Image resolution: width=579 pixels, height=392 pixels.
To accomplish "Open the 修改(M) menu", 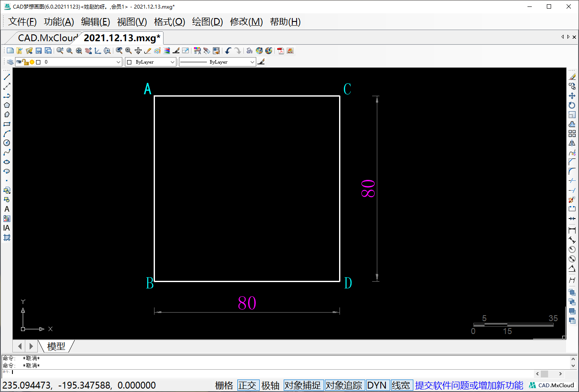I will click(x=246, y=22).
